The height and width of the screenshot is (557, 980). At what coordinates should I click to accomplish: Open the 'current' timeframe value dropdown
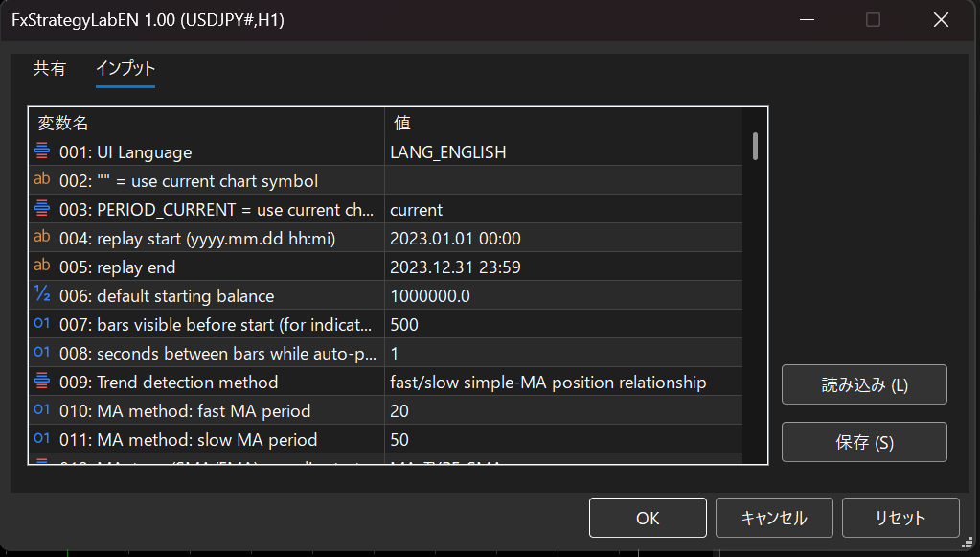(563, 209)
